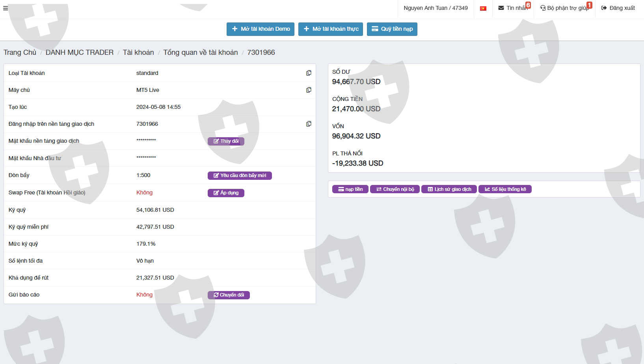Open Tin nhắn messages inbox
The height and width of the screenshot is (364, 644).
click(513, 8)
